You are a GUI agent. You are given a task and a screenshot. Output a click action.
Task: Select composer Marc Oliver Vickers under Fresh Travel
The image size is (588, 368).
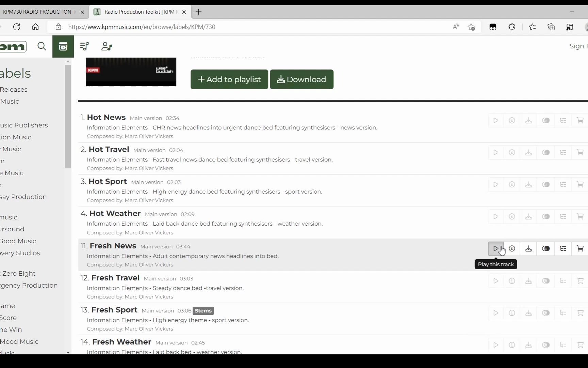point(149,297)
